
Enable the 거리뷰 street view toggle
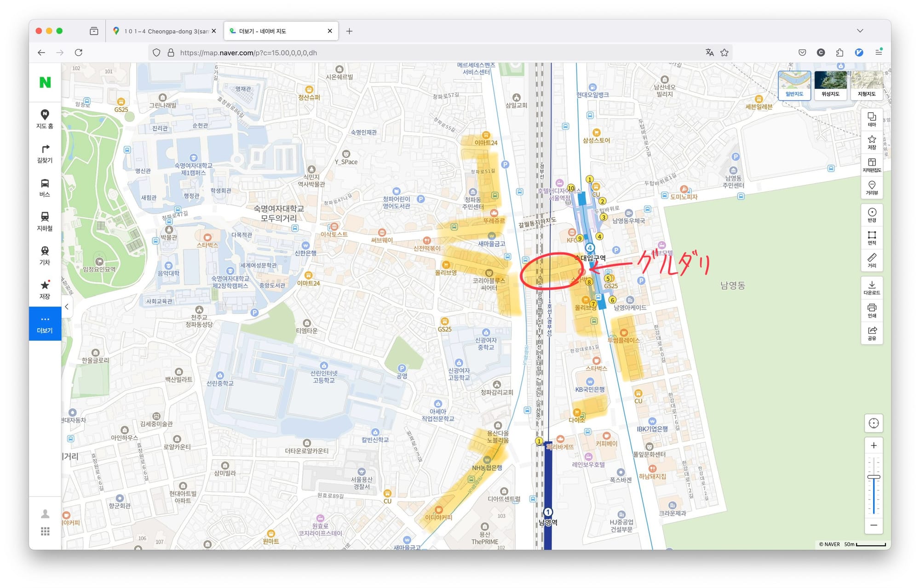tap(872, 188)
